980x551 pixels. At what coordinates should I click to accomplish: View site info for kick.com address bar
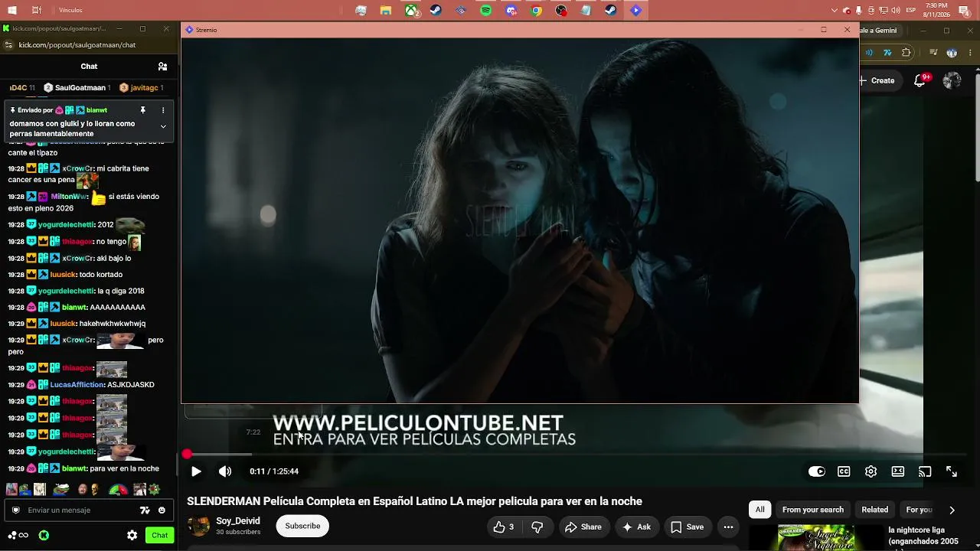8,45
